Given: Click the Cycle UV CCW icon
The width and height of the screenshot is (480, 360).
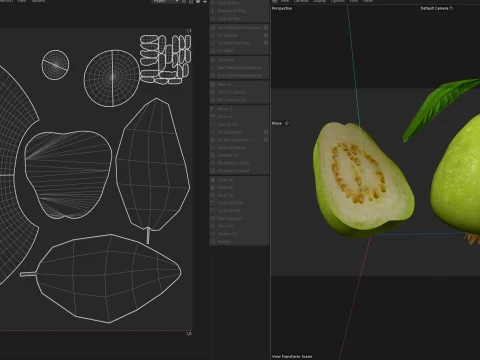Looking at the screenshot, I should tap(213, 203).
